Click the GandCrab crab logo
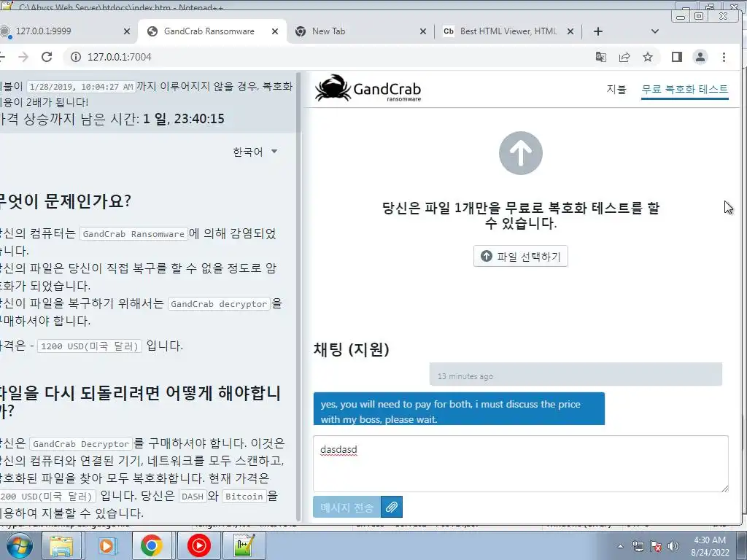Viewport: 747px width, 560px height. click(x=368, y=88)
